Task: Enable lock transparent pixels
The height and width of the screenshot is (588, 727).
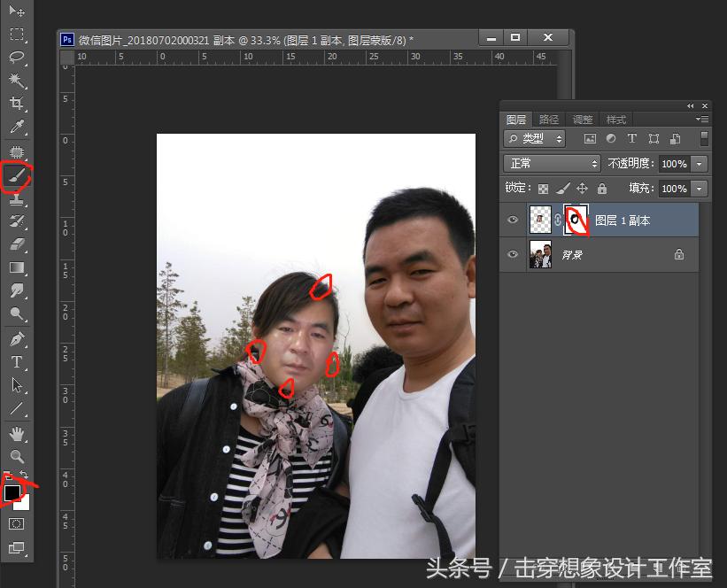Action: (x=543, y=188)
